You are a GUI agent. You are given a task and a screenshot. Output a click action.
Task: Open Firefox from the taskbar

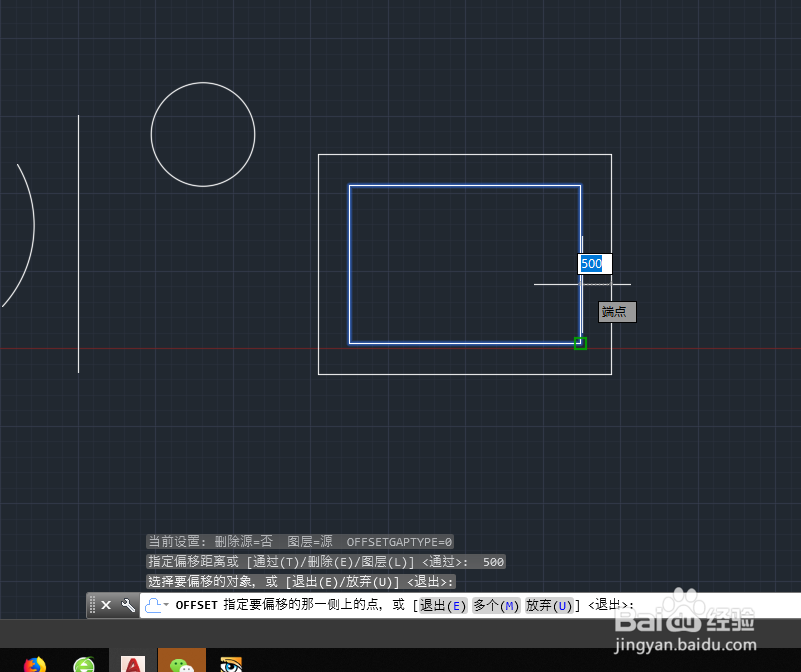35,664
